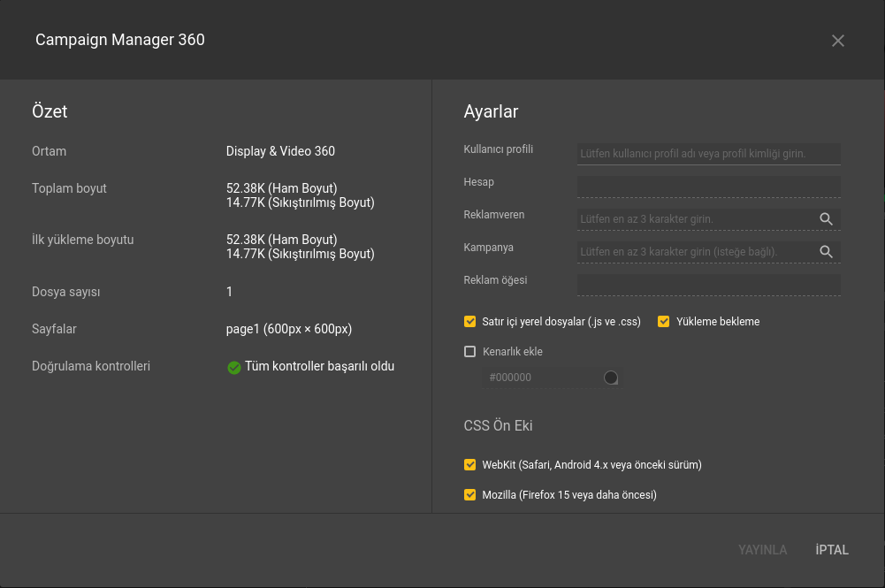The width and height of the screenshot is (885, 588).
Task: Toggle Yükleme bekleme checkbox
Action: point(664,322)
